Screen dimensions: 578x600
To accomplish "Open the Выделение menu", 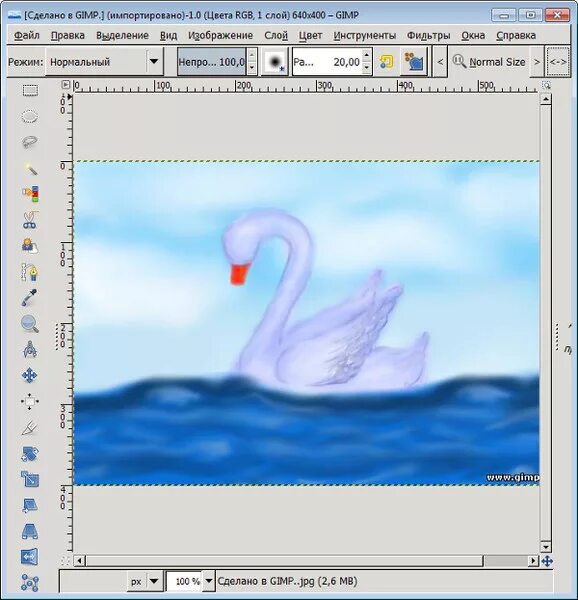I will tap(122, 36).
